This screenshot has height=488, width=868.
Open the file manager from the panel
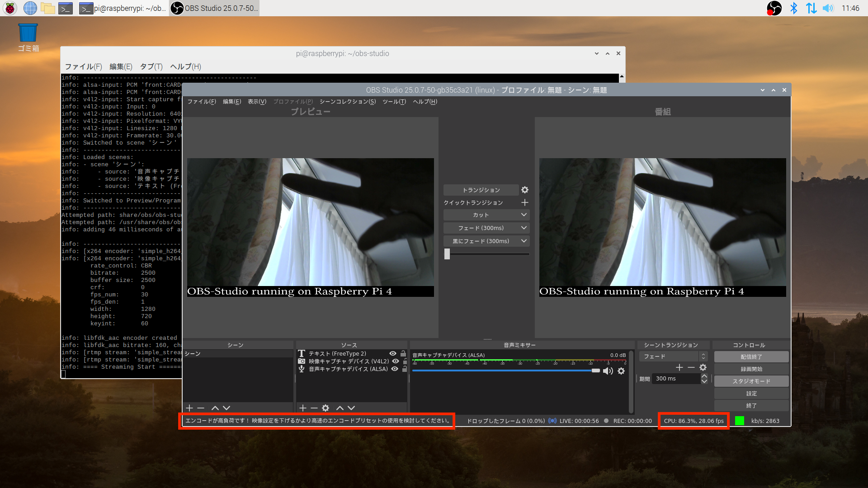coord(48,8)
